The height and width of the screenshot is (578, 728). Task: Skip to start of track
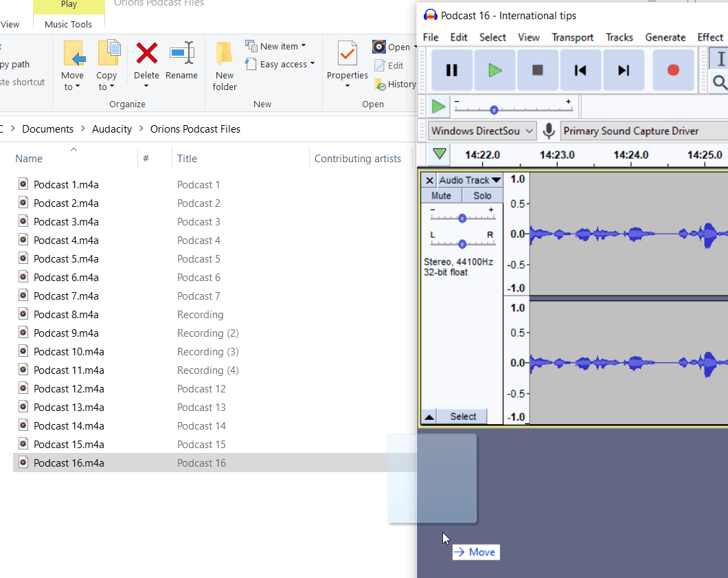pyautogui.click(x=580, y=70)
